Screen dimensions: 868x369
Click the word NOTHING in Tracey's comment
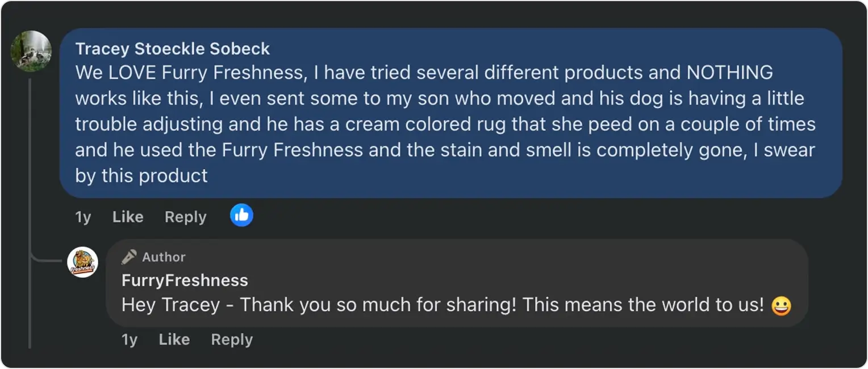point(729,73)
